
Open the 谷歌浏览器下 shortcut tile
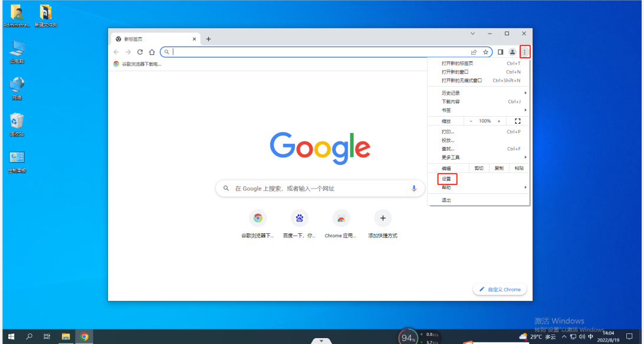[x=258, y=223]
